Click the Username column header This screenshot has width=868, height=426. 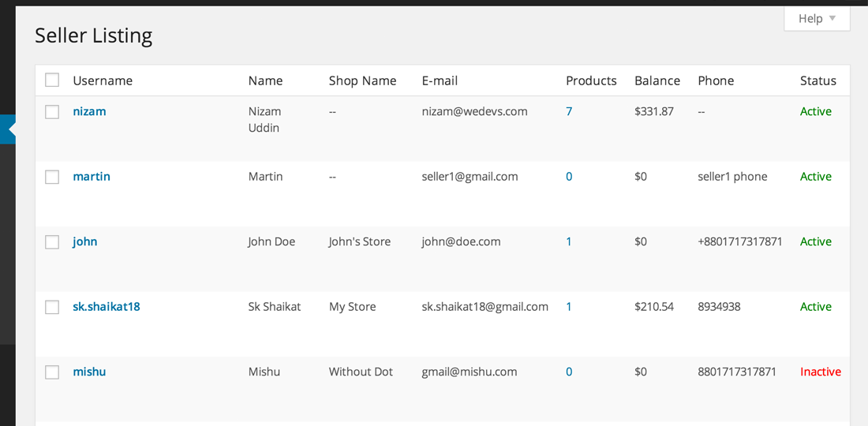click(x=103, y=80)
